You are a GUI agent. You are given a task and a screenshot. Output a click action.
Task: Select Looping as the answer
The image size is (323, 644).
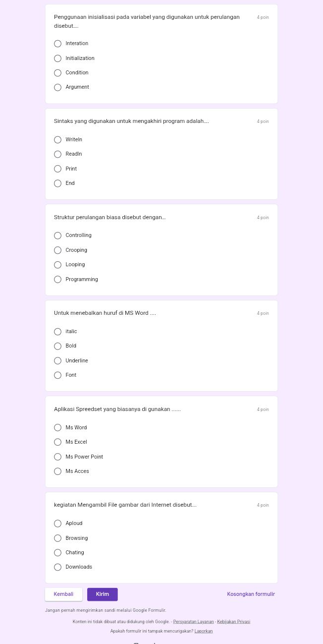pyautogui.click(x=57, y=265)
